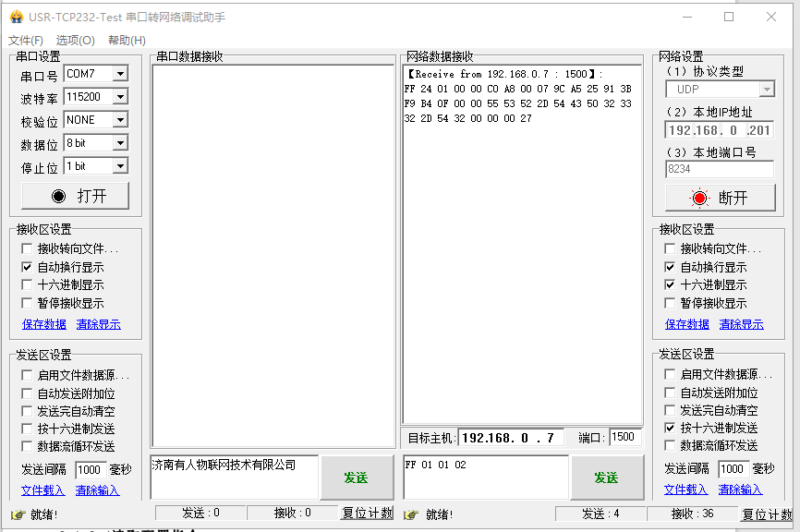Click the black serial port status icon
The width and height of the screenshot is (800, 532).
59,196
